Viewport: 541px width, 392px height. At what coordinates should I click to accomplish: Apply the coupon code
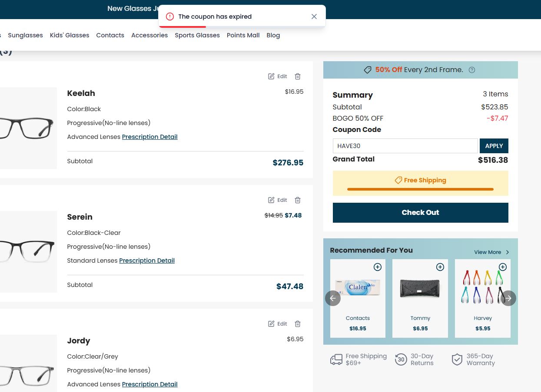click(x=494, y=146)
